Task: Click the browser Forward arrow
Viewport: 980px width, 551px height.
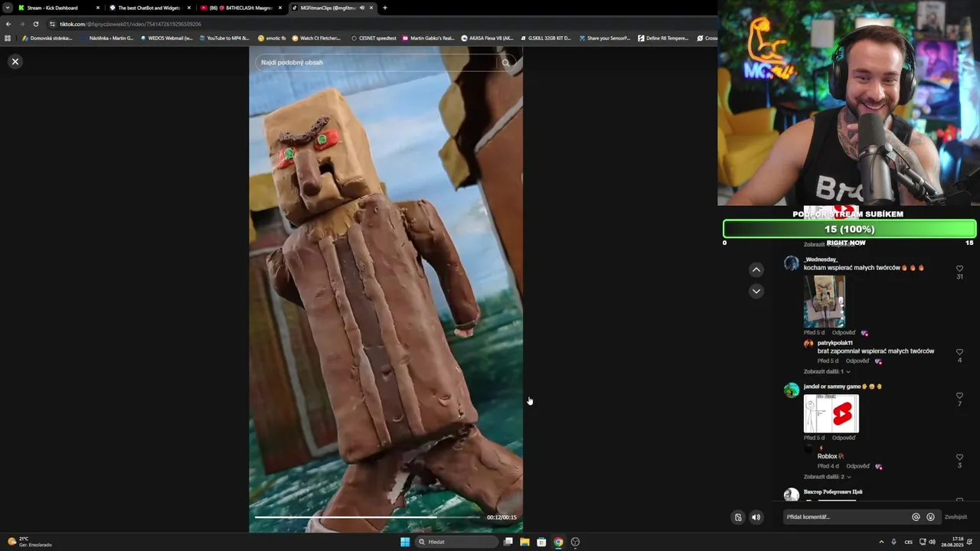Action: [x=21, y=24]
